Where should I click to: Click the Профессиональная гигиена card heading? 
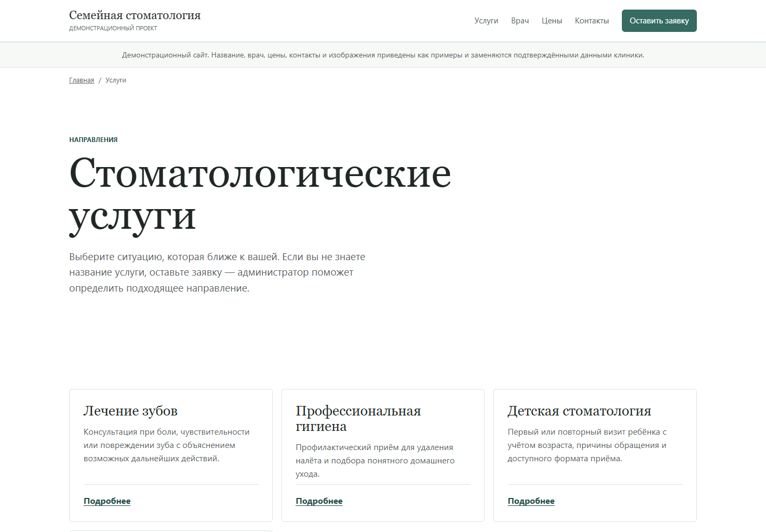pyautogui.click(x=358, y=419)
